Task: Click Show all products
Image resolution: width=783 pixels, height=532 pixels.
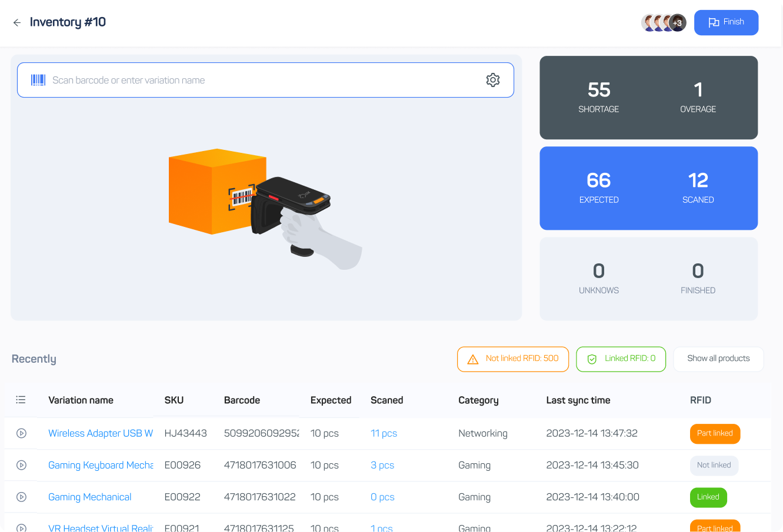Action: click(x=718, y=359)
